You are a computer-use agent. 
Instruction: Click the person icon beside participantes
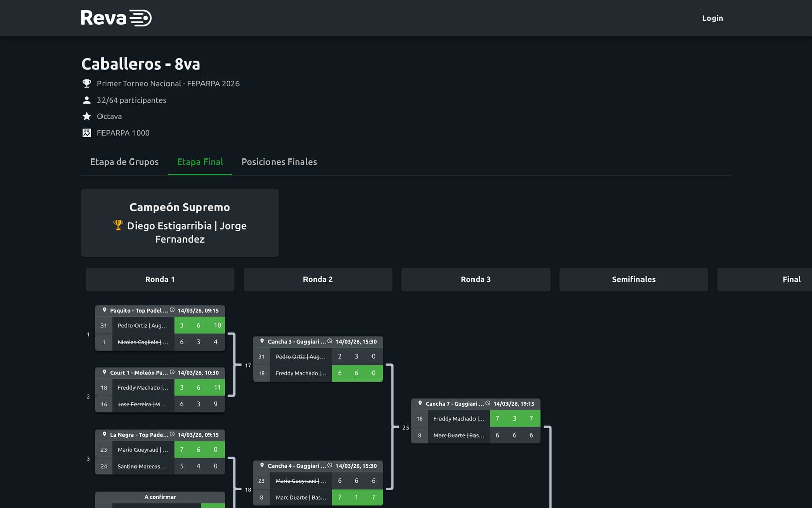[x=87, y=100]
